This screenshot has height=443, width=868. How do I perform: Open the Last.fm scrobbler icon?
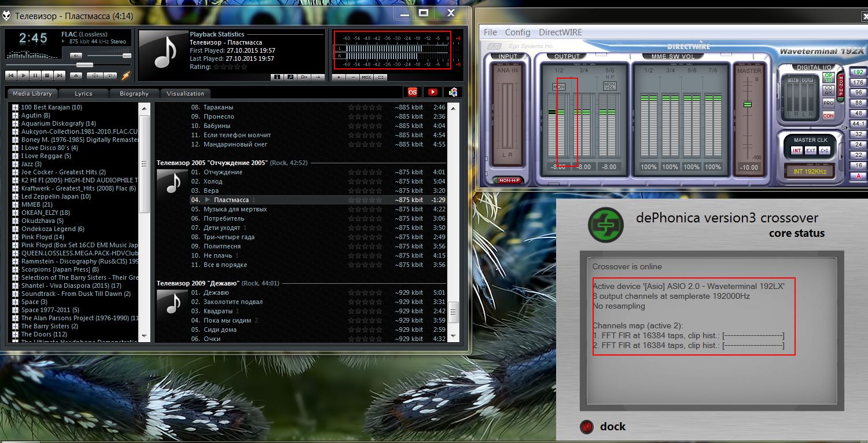coord(413,91)
